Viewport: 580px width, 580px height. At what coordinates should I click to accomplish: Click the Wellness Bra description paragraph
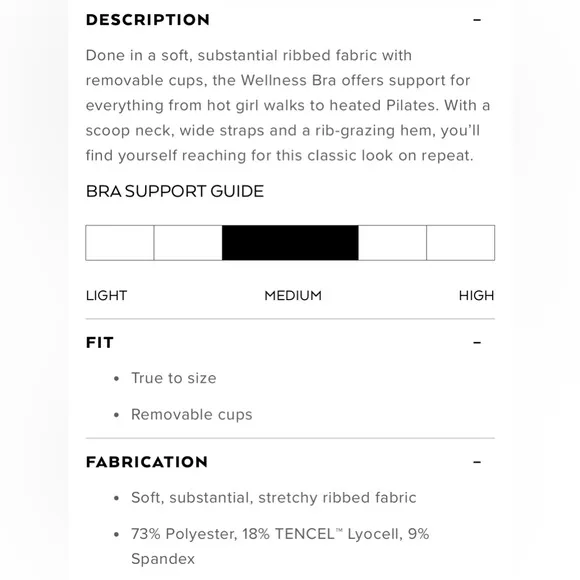point(288,105)
